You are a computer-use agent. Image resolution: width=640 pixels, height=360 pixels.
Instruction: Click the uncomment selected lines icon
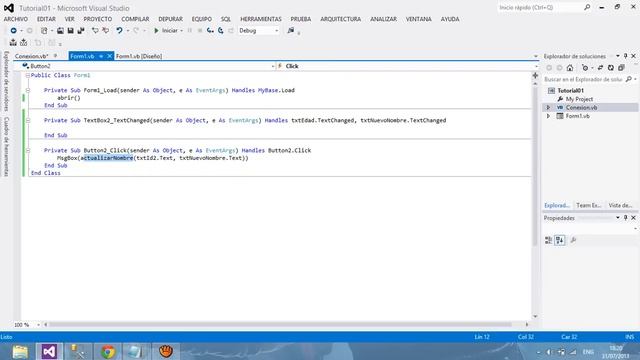[105, 31]
